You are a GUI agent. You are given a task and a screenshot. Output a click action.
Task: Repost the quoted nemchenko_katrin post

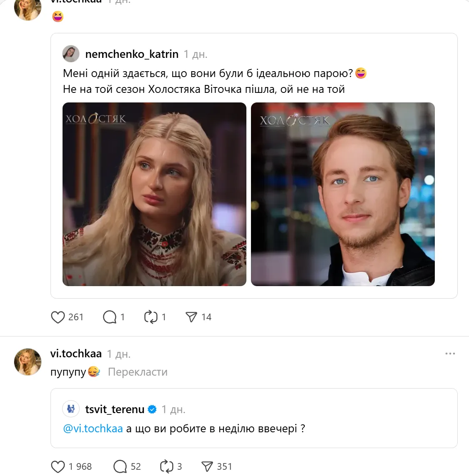(x=150, y=317)
